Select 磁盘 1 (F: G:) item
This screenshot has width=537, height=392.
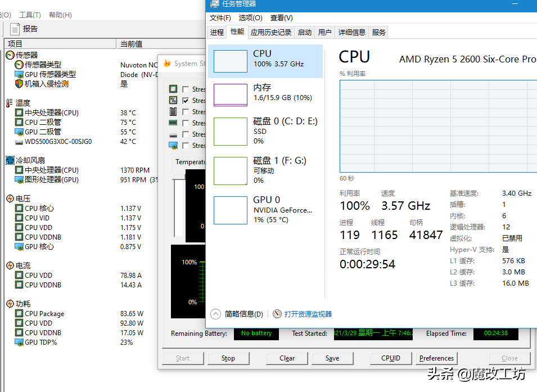(265, 170)
